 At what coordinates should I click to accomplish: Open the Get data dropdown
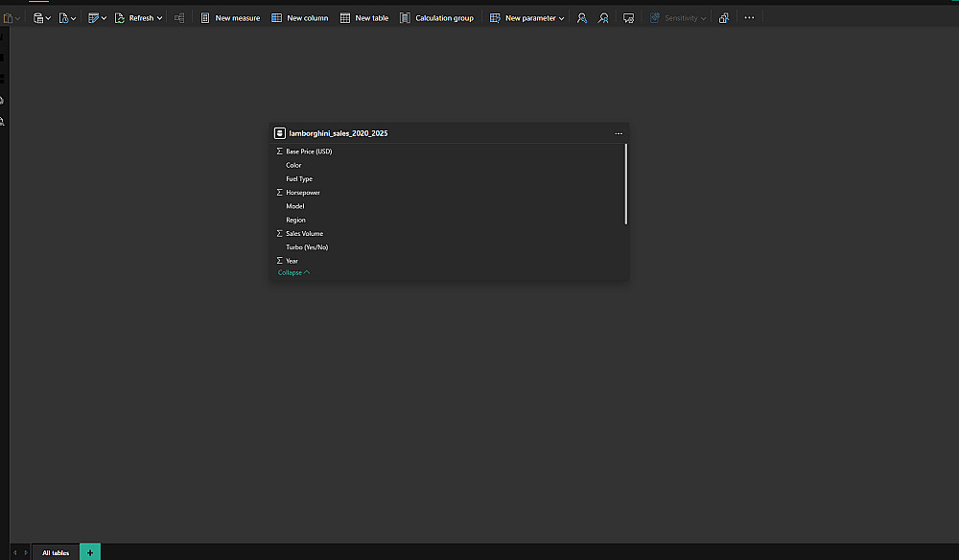tap(41, 18)
